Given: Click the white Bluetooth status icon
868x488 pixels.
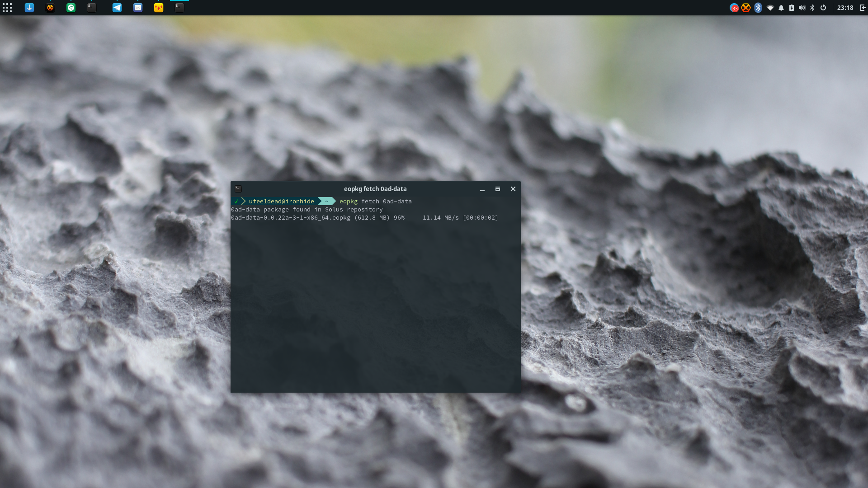Looking at the screenshot, I should (812, 8).
